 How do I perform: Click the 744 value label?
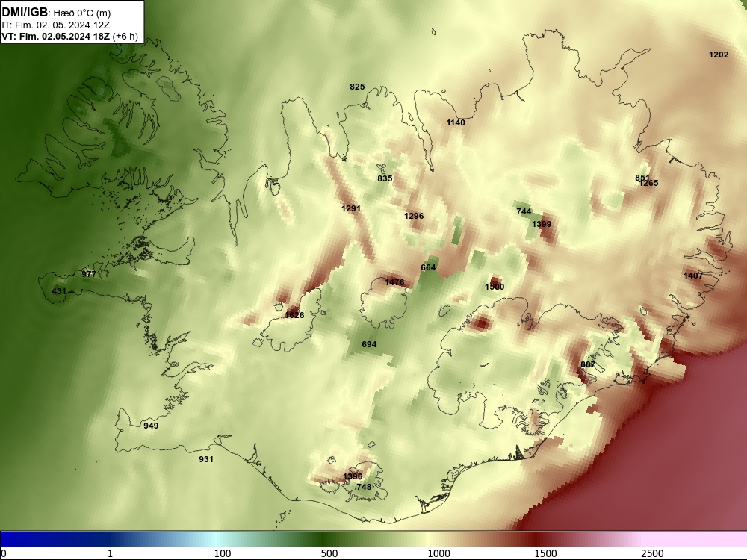pos(524,211)
